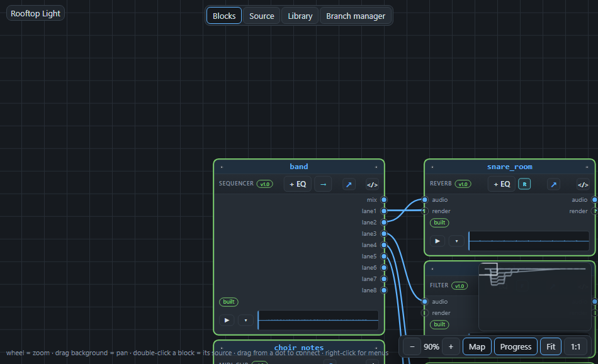Click filter block audio input port
Screen dimensions: 598x364
click(x=425, y=302)
